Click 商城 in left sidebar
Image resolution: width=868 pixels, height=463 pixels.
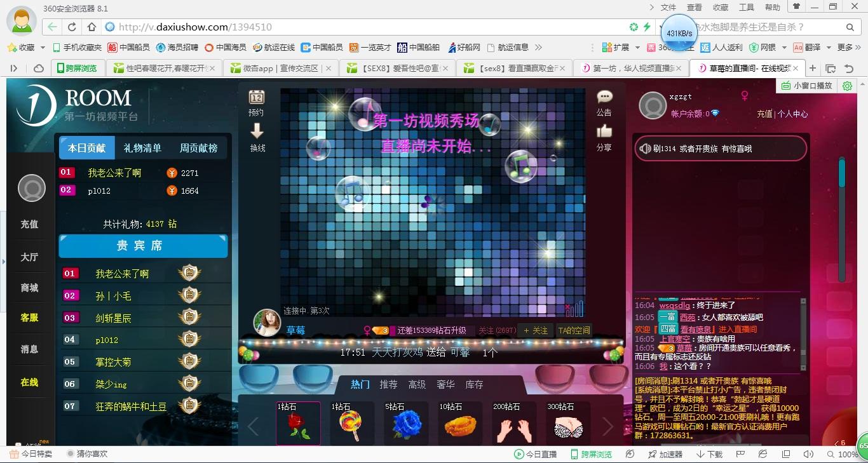tap(29, 288)
